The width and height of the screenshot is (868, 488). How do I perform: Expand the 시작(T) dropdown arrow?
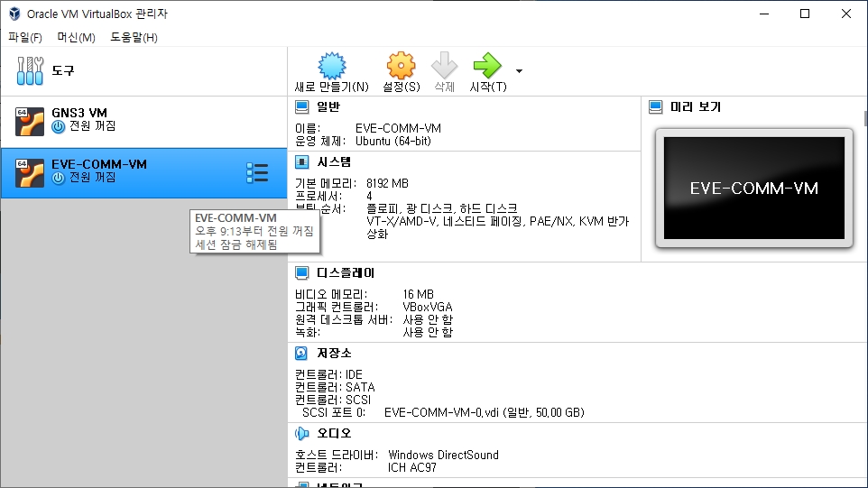coord(519,71)
